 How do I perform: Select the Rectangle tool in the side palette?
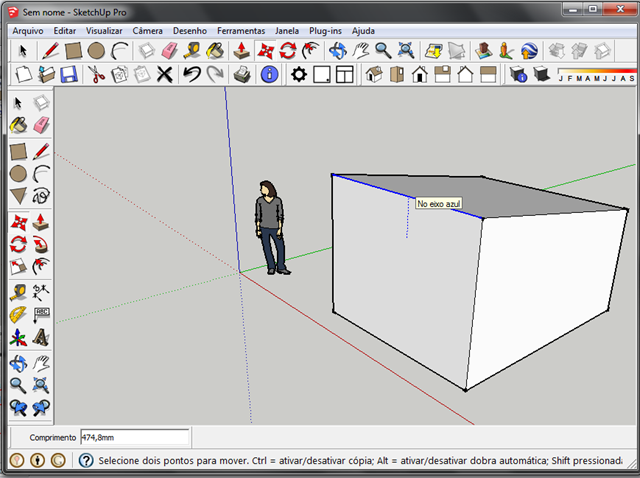tap(18, 151)
